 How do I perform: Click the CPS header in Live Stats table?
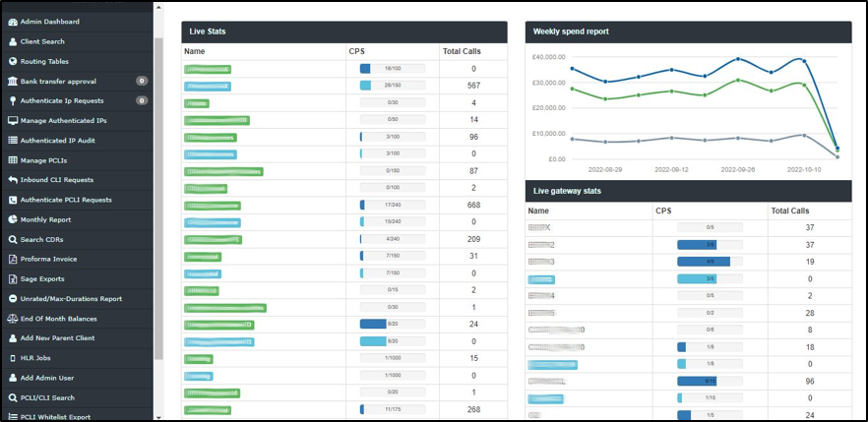pos(356,51)
